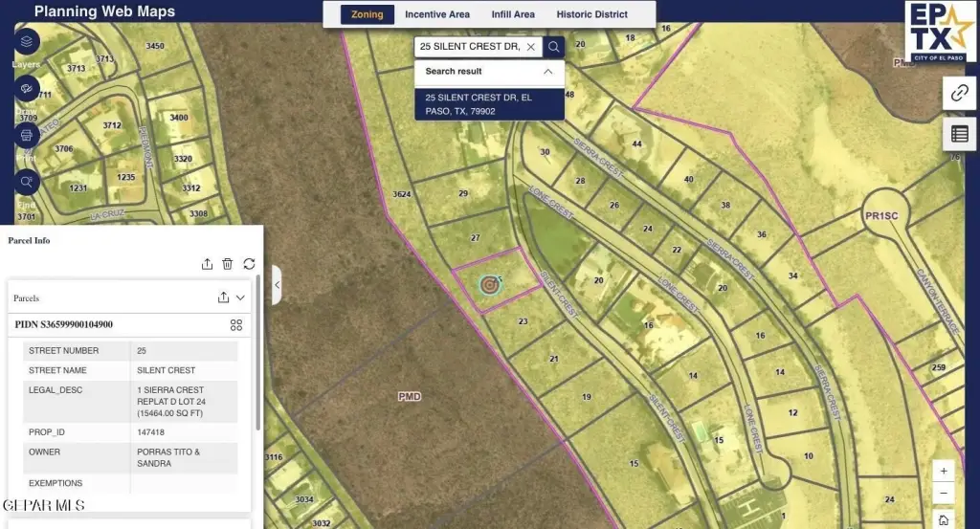Collapse the Parcel Info side panel

[277, 285]
